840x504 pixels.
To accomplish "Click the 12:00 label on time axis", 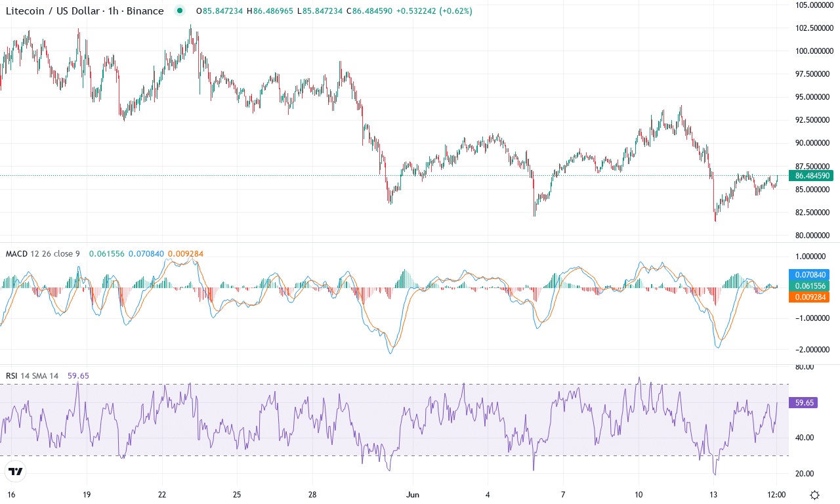I will (776, 494).
